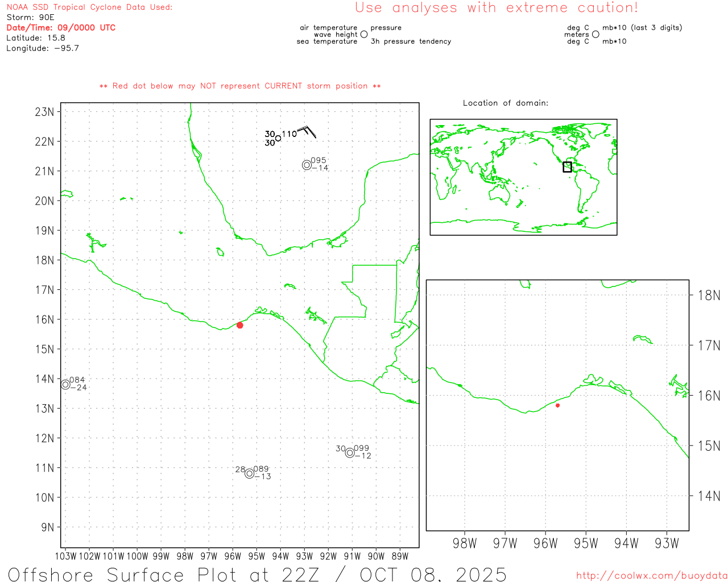
Task: Click the '89W' longitude label on main map
Action: point(400,556)
